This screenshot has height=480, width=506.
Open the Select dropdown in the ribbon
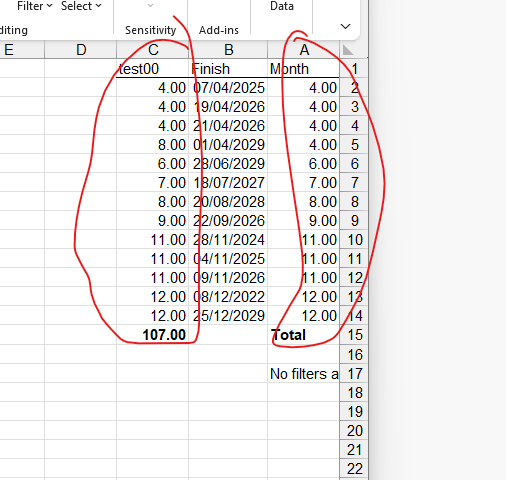point(81,6)
